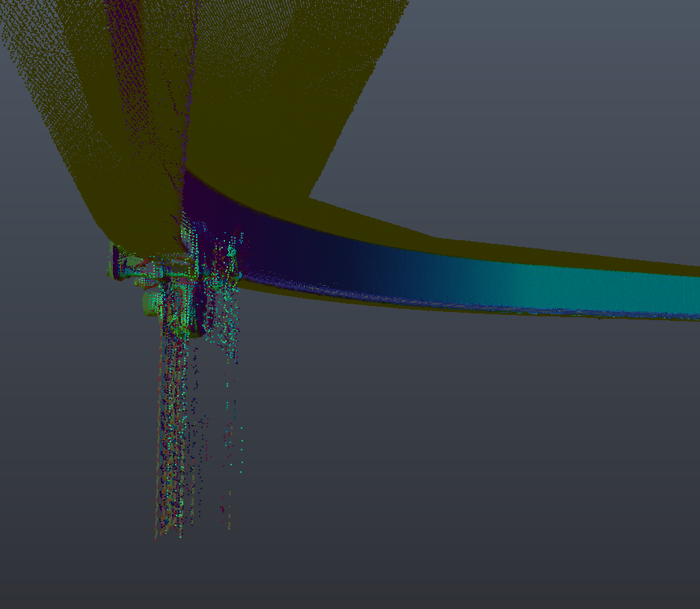
Task: Click the sharp inner corner of the olive surface
Action: [310, 198]
